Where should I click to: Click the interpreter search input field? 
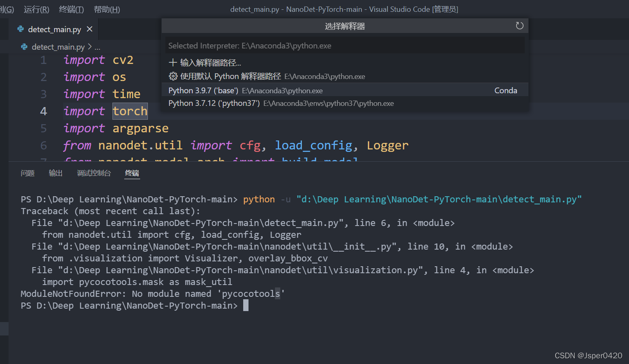click(x=345, y=46)
